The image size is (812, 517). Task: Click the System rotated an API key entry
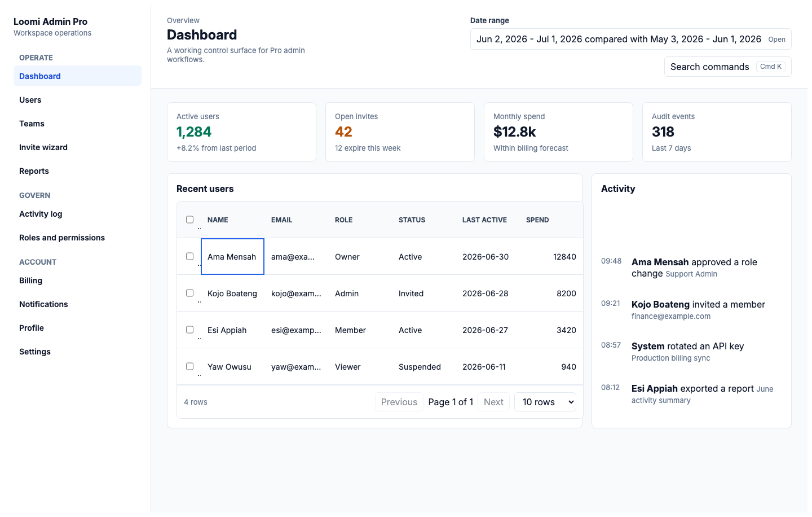(691, 352)
